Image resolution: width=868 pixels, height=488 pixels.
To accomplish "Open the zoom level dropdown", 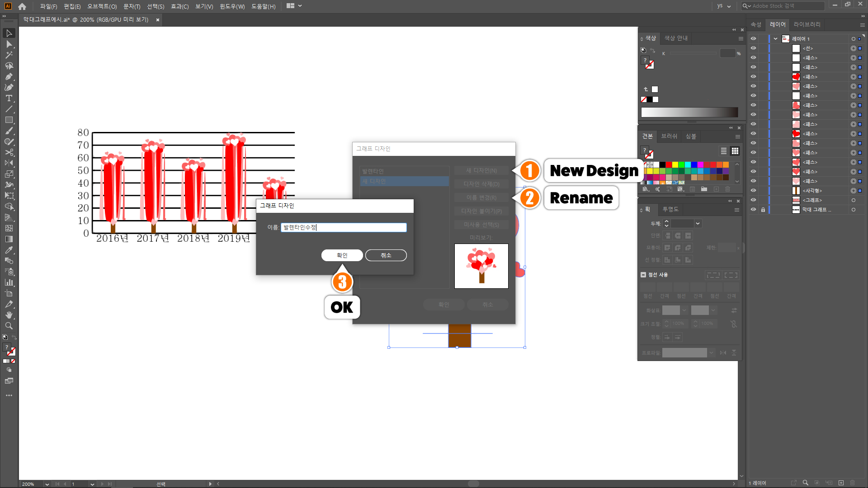I will point(47,484).
